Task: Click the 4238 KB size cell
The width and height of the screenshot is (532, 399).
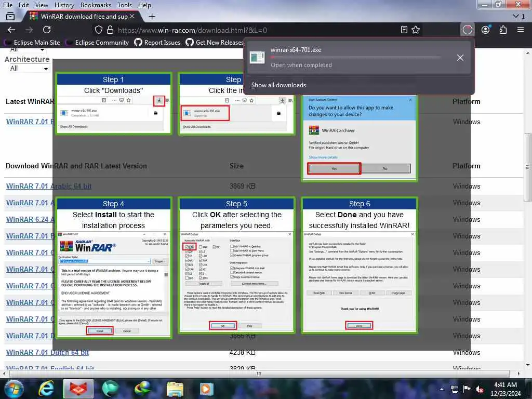Action: point(242,353)
